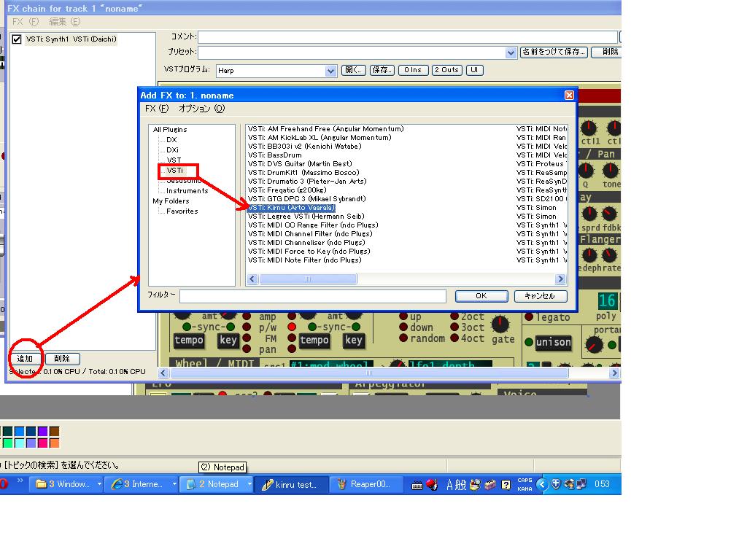The height and width of the screenshot is (560, 747).
Task: Select 'My Folders' in the plugin tree
Action: tap(171, 201)
